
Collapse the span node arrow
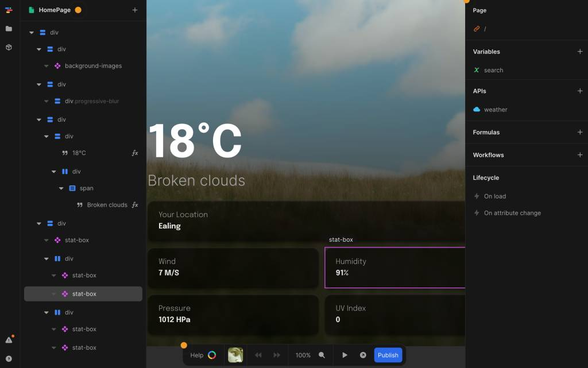coord(61,188)
